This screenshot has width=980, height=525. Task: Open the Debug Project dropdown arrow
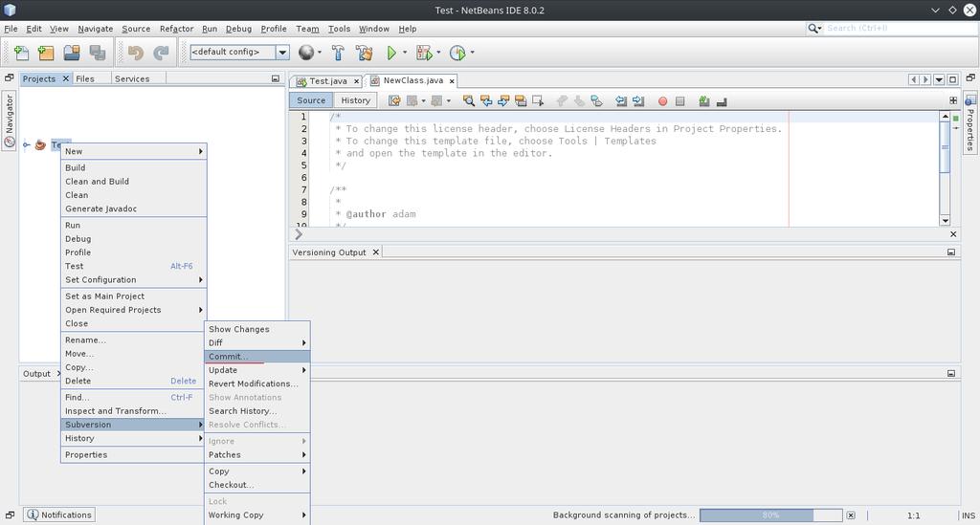438,53
